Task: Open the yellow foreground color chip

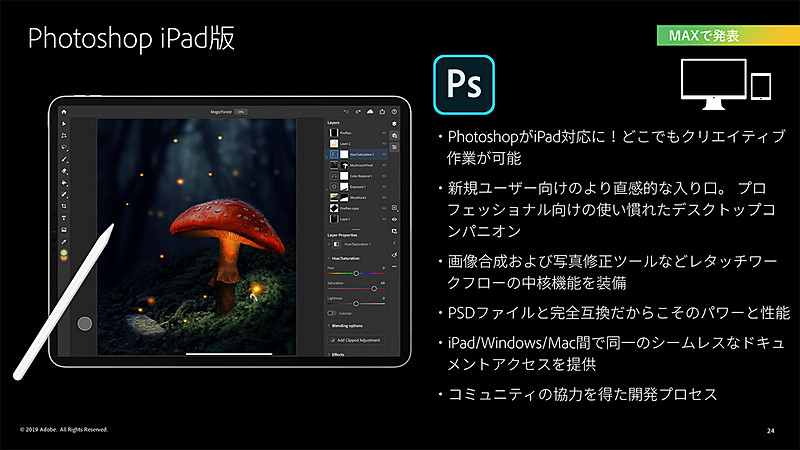Action: coord(64,253)
